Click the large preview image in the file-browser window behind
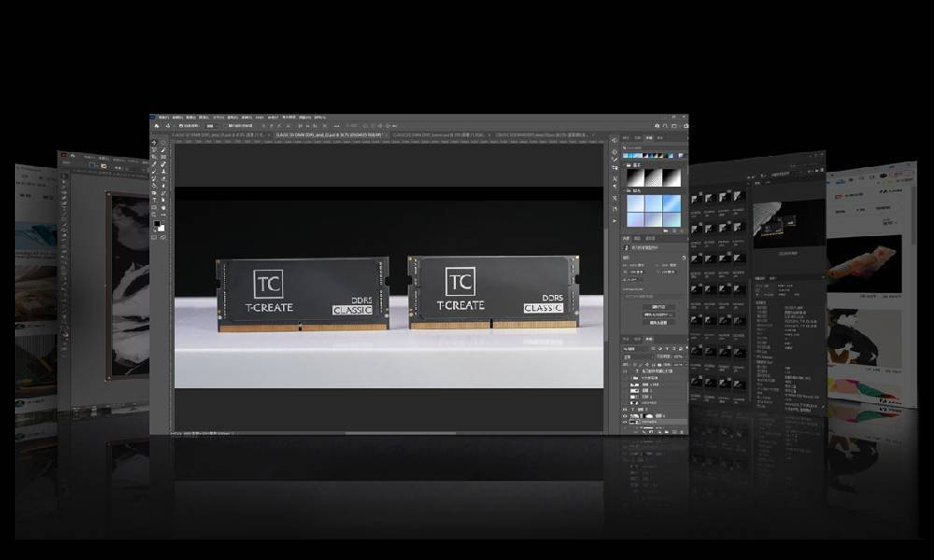The width and height of the screenshot is (934, 560). click(789, 224)
